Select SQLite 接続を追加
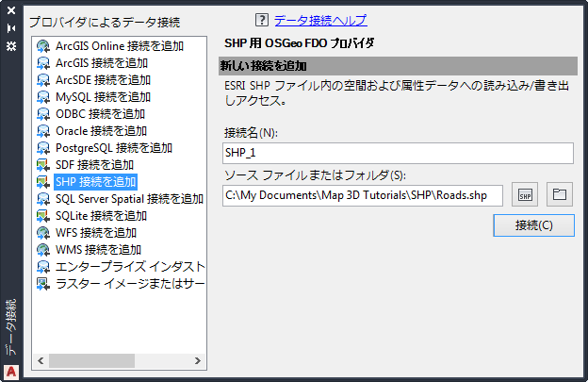 pyautogui.click(x=101, y=216)
